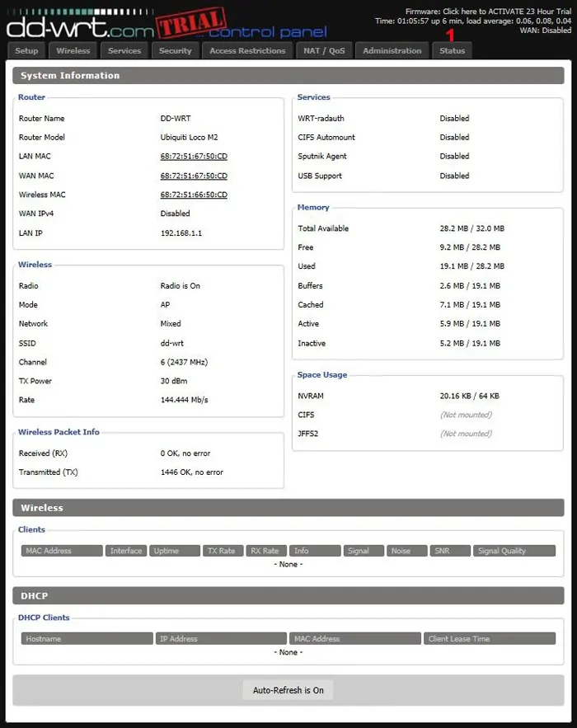The image size is (577, 728).
Task: Click the LAN MAC address link
Action: (x=194, y=157)
